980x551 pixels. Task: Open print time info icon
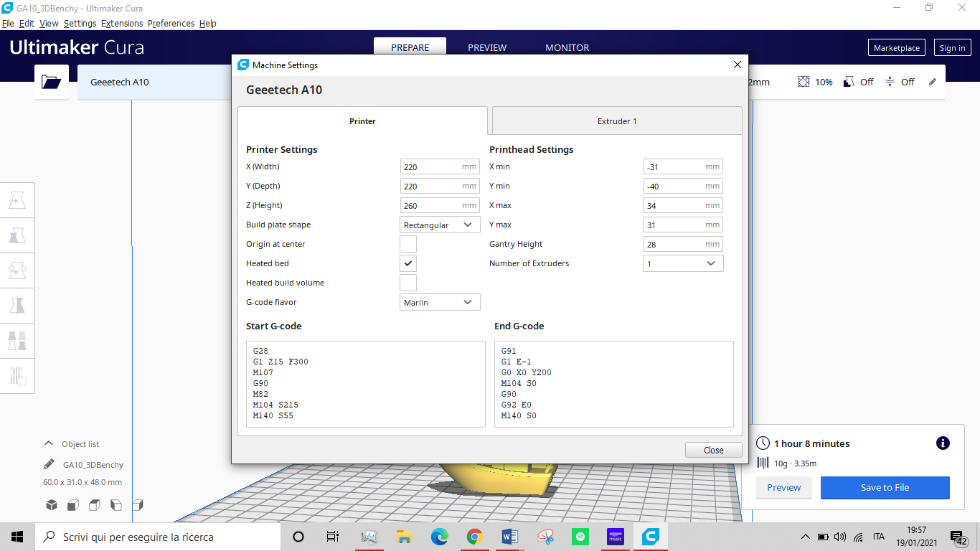pyautogui.click(x=943, y=443)
